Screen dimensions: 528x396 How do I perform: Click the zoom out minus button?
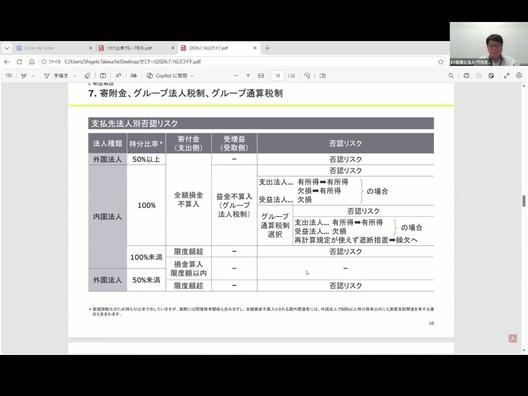tap(236, 76)
